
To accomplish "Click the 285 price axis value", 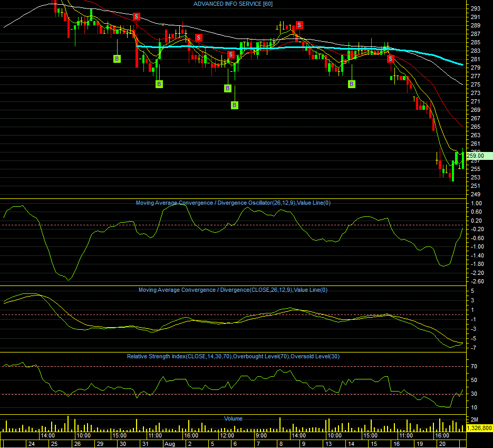I will coord(476,42).
